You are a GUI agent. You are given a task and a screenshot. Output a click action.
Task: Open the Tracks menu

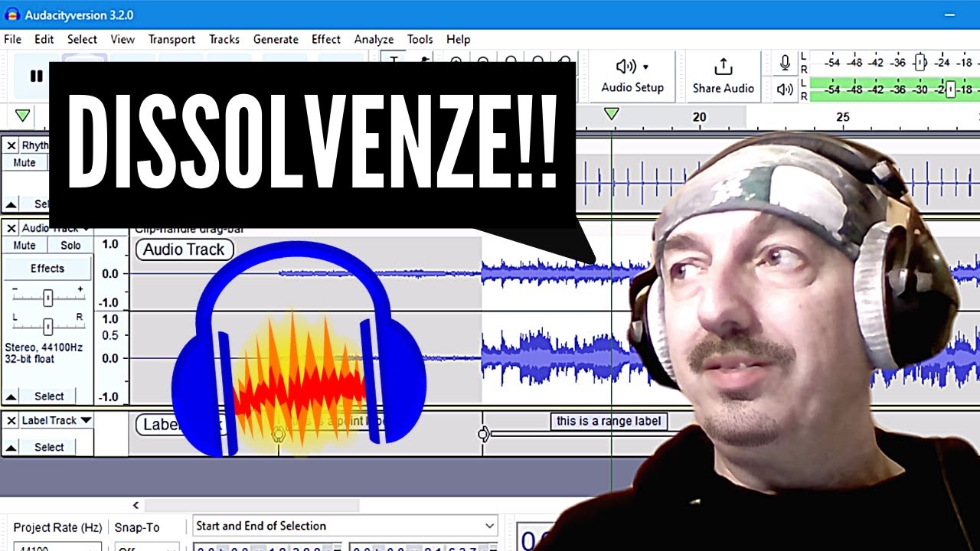click(x=224, y=39)
